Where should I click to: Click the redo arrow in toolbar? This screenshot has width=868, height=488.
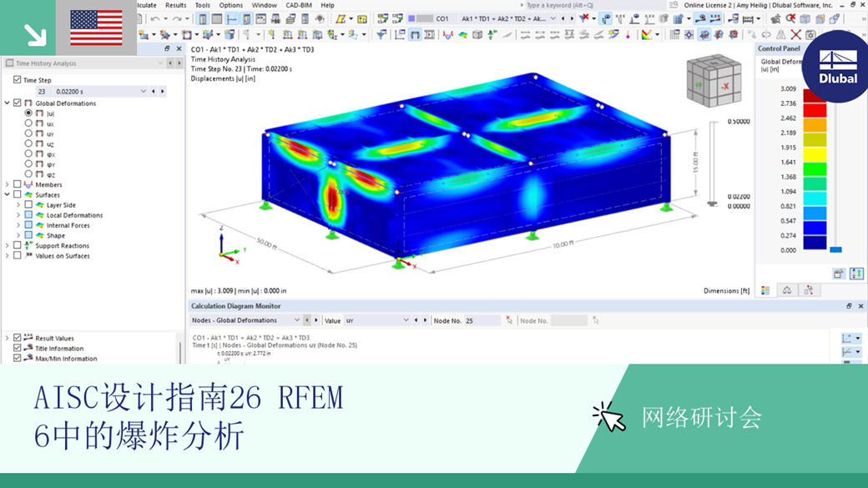(x=177, y=19)
